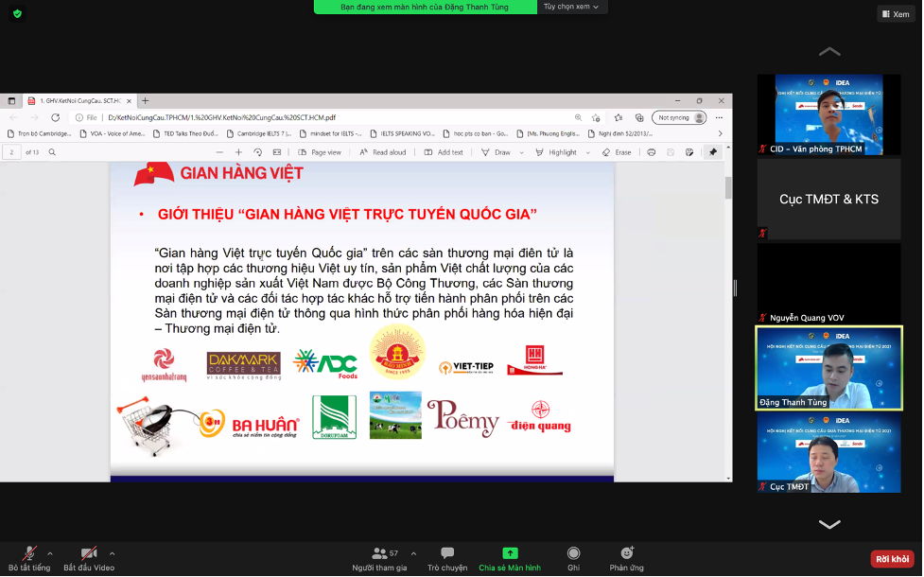Open the Collections icon in browser toolbar
This screenshot has height=577, width=924.
pyautogui.click(x=639, y=117)
